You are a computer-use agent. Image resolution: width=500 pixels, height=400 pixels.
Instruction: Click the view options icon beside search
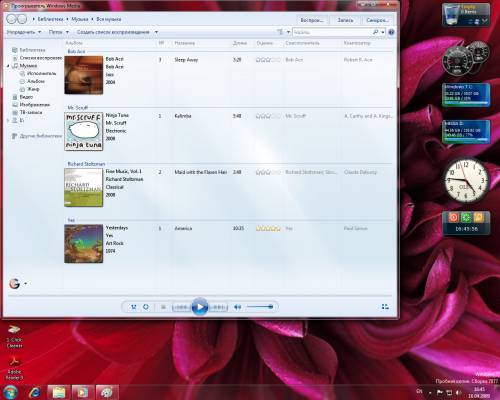(x=280, y=32)
